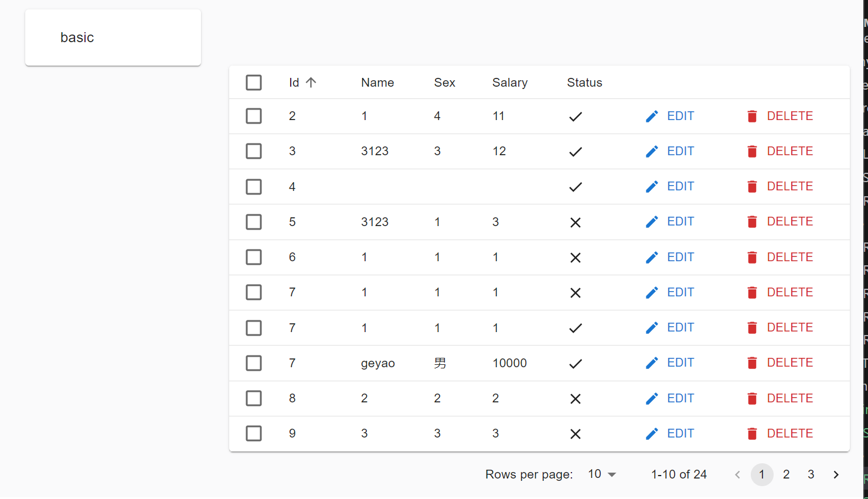868x499 pixels.
Task: Click the '1-10 of 24' pagination text
Action: 679,474
